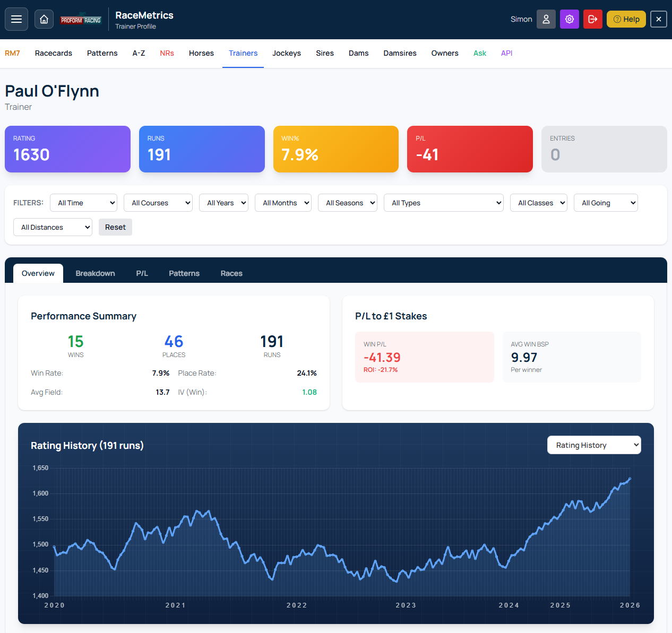This screenshot has height=633, width=672.
Task: Open the All Courses dropdown
Action: point(158,203)
